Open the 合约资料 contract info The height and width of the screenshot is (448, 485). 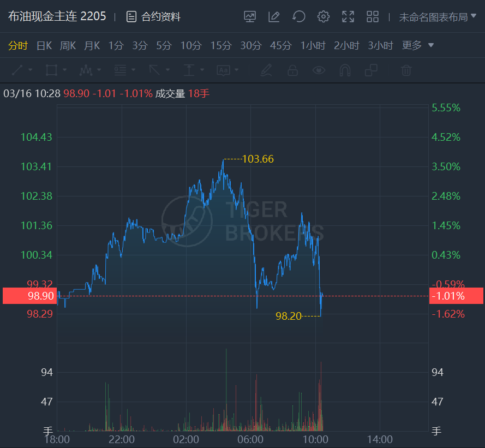point(153,17)
